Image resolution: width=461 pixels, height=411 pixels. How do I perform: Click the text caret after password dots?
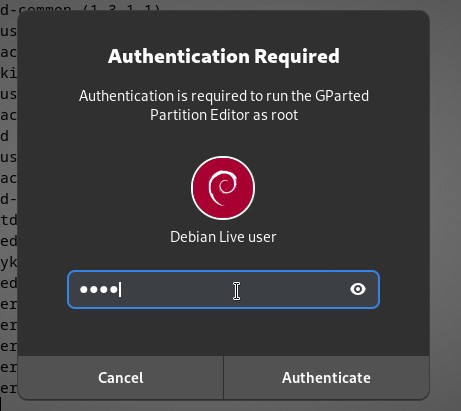tap(120, 290)
